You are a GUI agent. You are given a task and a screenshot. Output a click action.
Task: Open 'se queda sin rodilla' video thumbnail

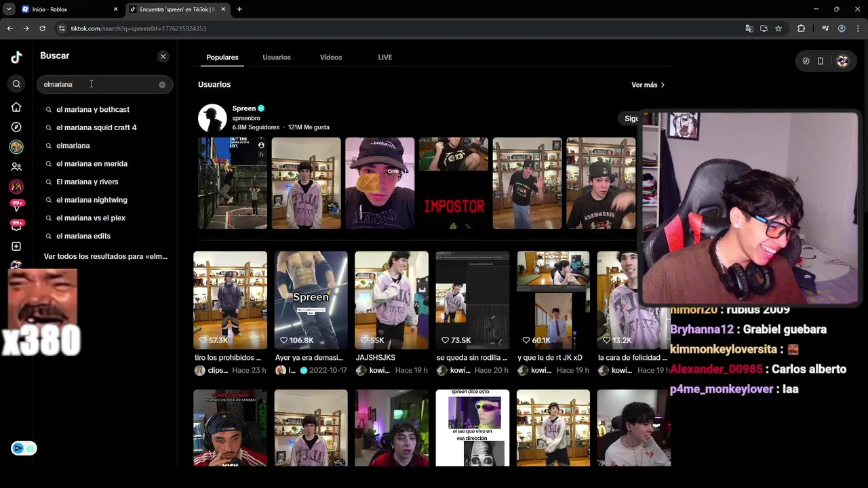point(472,300)
